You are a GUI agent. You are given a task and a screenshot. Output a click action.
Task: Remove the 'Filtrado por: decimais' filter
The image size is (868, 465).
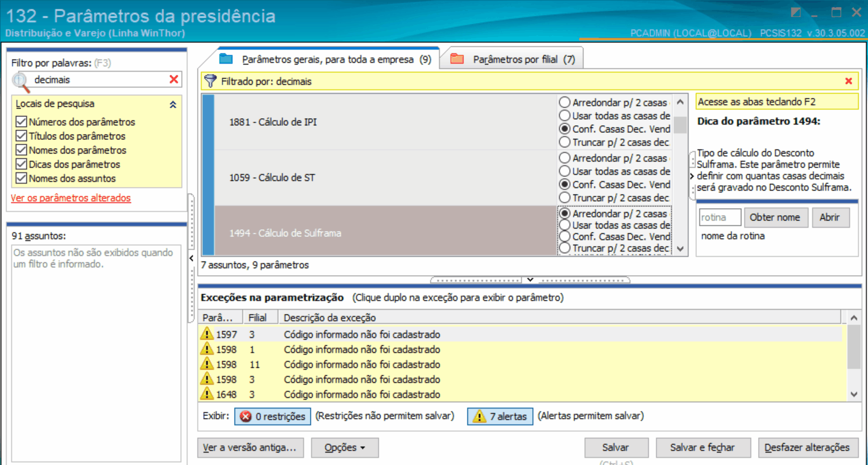tap(849, 81)
